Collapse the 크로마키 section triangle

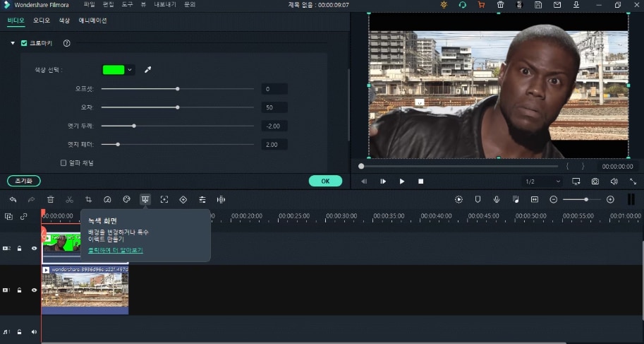point(13,43)
